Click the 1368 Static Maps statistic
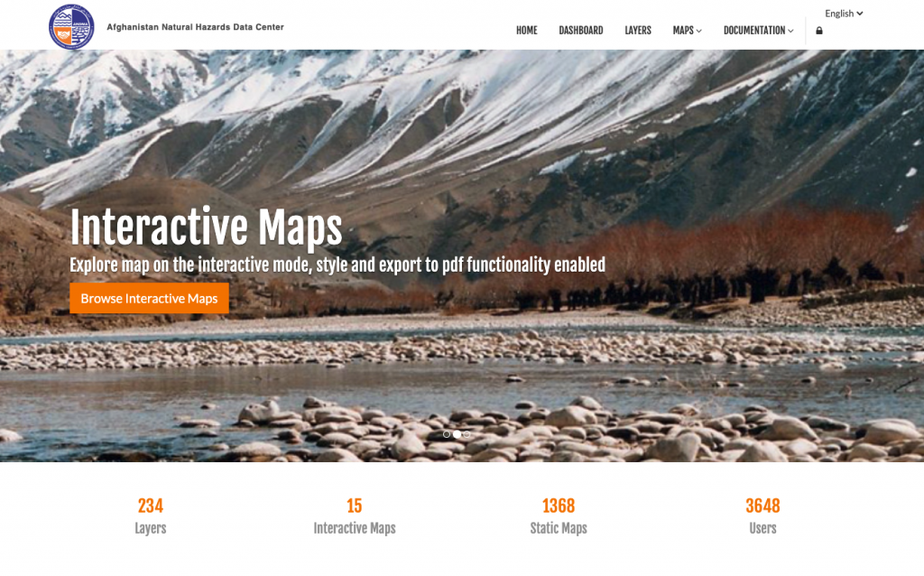Viewport: 924px width, 576px height. [x=559, y=516]
